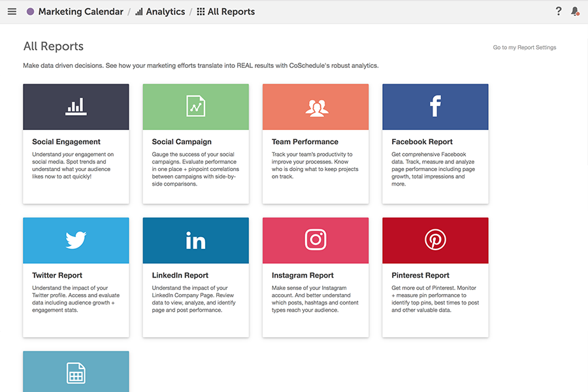Open the Team Performance report title
588x392 pixels.
tap(305, 142)
